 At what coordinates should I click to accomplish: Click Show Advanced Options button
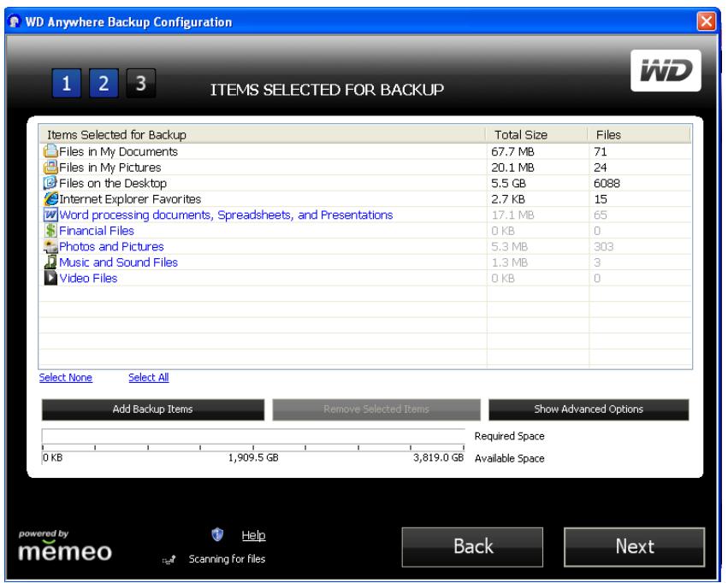[x=589, y=409]
